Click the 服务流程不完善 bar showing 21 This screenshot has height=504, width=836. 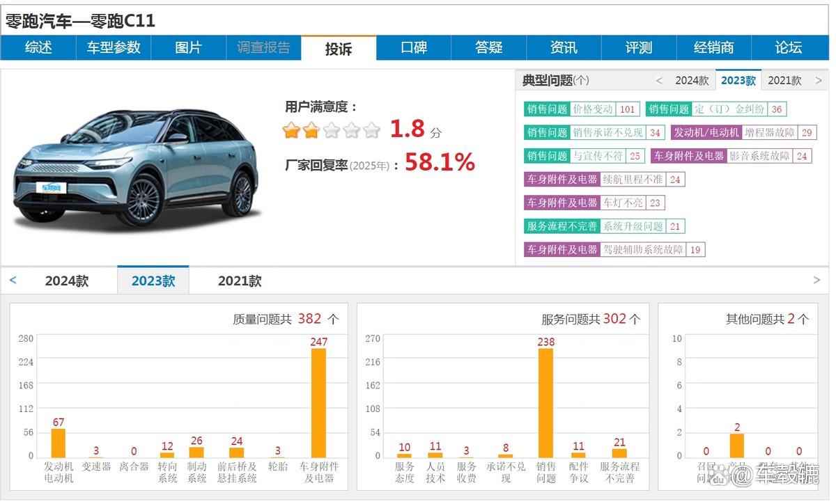[619, 453]
